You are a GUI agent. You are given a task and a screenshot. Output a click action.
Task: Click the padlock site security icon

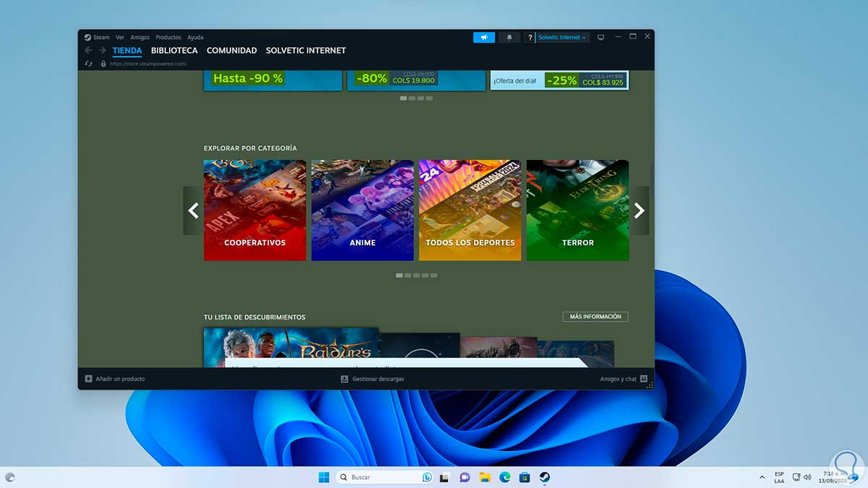103,64
